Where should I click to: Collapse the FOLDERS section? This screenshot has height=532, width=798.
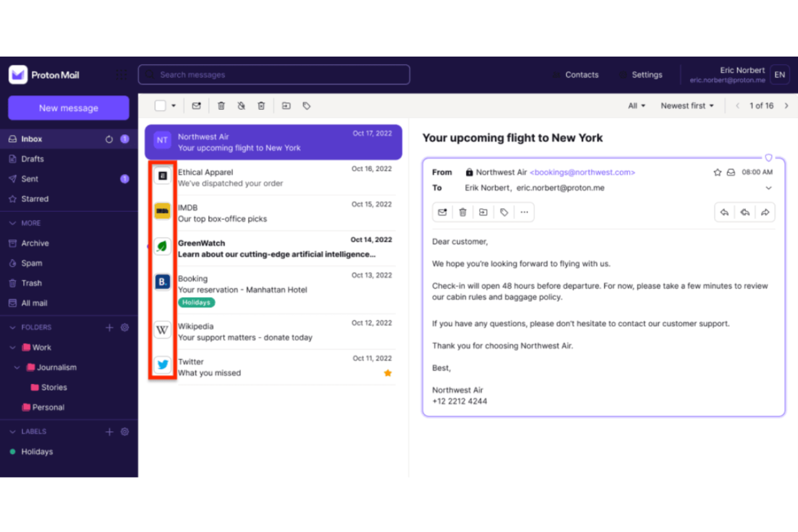click(12, 327)
